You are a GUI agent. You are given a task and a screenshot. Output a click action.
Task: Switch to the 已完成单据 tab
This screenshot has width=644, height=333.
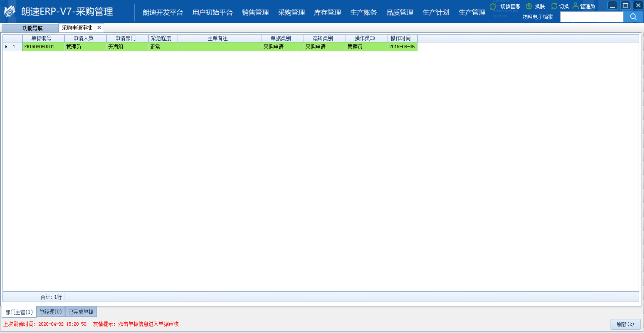click(x=81, y=312)
